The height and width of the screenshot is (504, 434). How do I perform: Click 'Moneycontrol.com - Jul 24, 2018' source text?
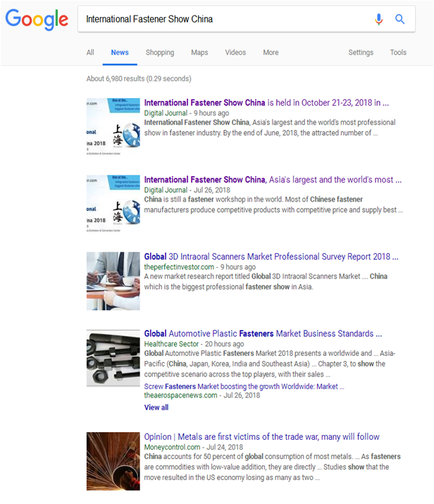pyautogui.click(x=193, y=447)
